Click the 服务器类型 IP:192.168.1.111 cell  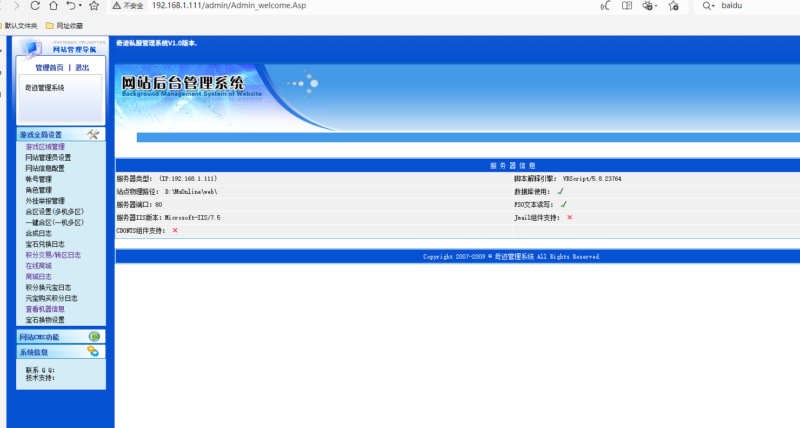(314, 179)
